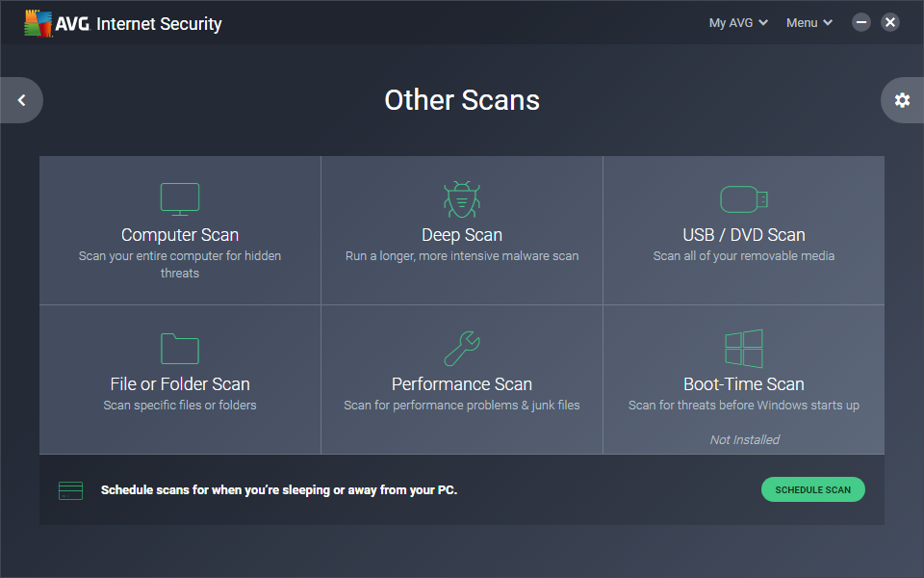Open scan settings gear icon
Screen dimensions: 924x578
click(x=902, y=100)
